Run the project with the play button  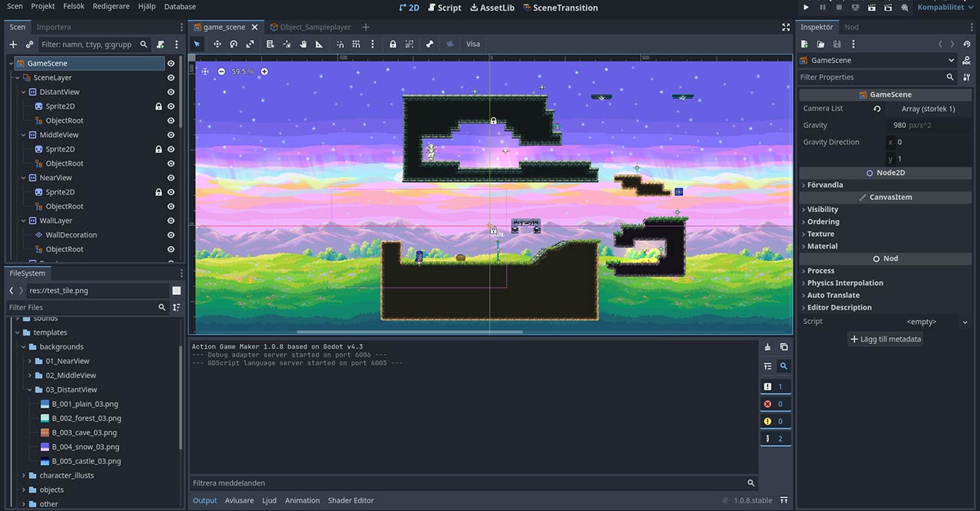click(806, 7)
